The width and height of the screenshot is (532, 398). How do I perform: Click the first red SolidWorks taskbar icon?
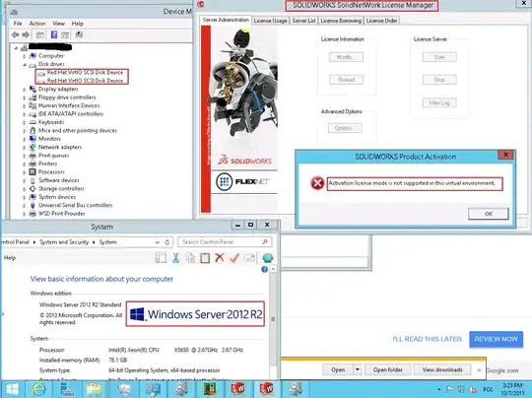(237, 389)
